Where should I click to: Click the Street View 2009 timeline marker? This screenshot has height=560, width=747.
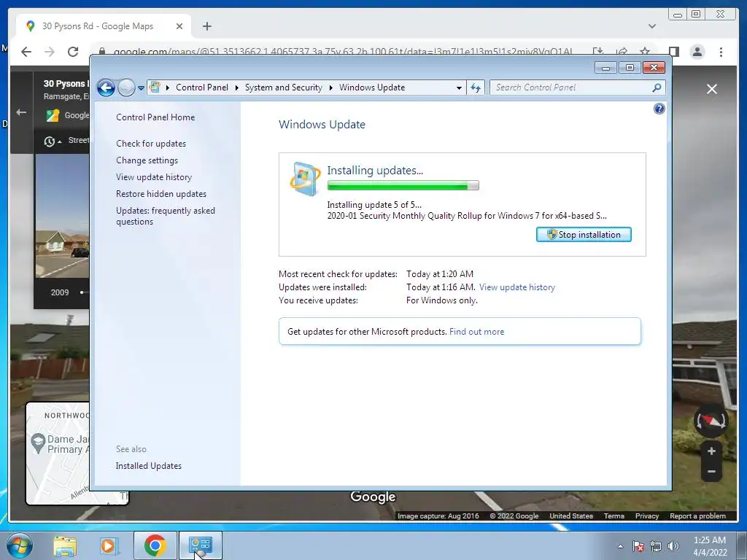[82, 292]
